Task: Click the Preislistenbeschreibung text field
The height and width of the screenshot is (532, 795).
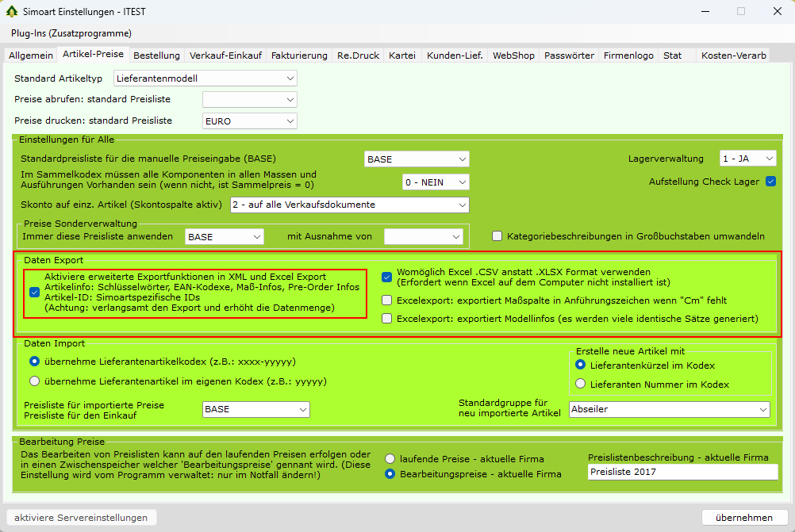Action: pyautogui.click(x=682, y=472)
